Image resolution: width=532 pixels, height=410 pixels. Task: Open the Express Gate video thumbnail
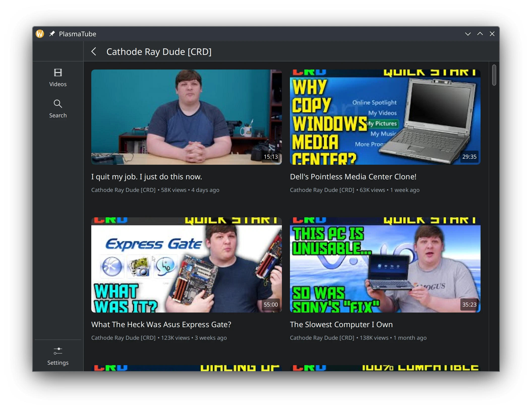(187, 265)
